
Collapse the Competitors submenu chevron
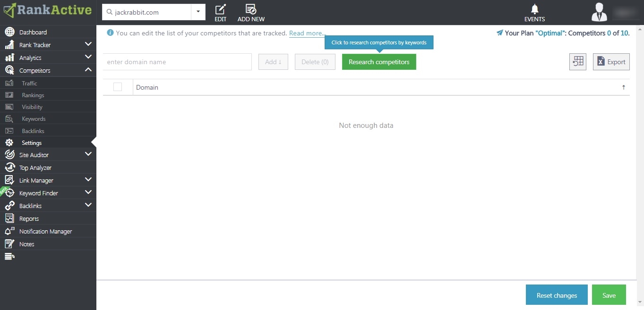[x=88, y=70]
